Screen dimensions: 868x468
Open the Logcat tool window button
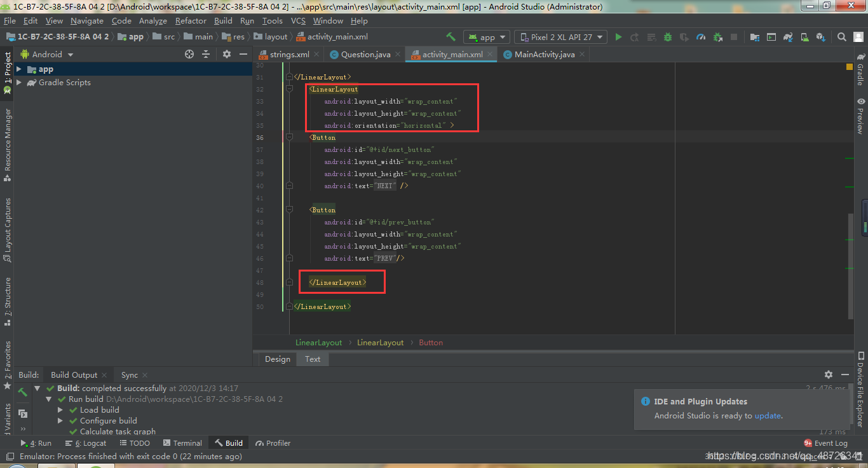[86, 443]
